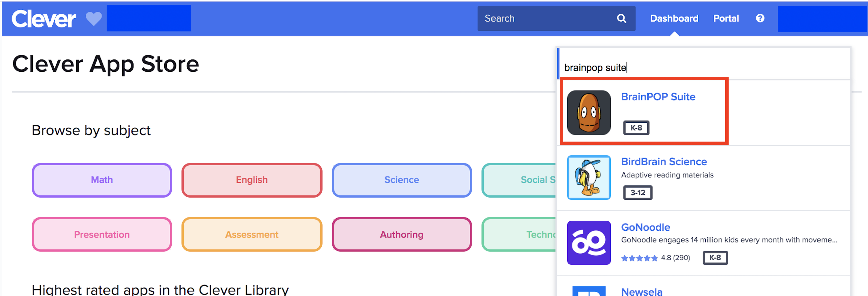Browse the Math subject category

pyautogui.click(x=102, y=180)
